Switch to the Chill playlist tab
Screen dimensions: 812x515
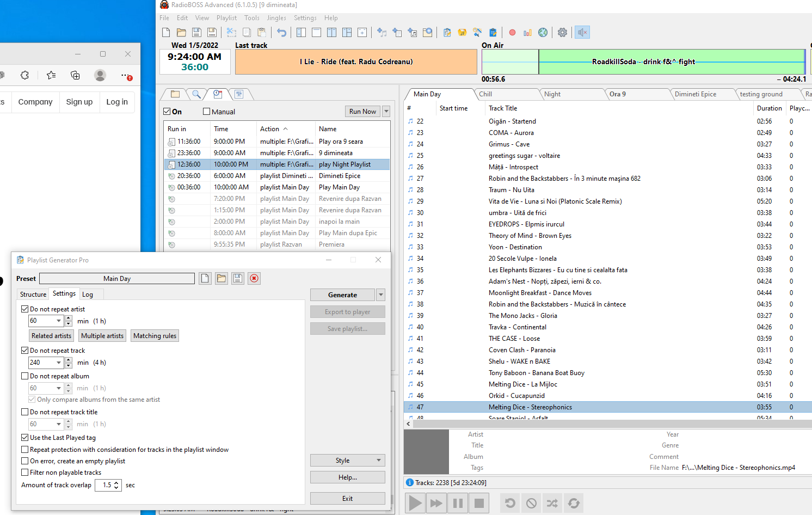[507, 94]
